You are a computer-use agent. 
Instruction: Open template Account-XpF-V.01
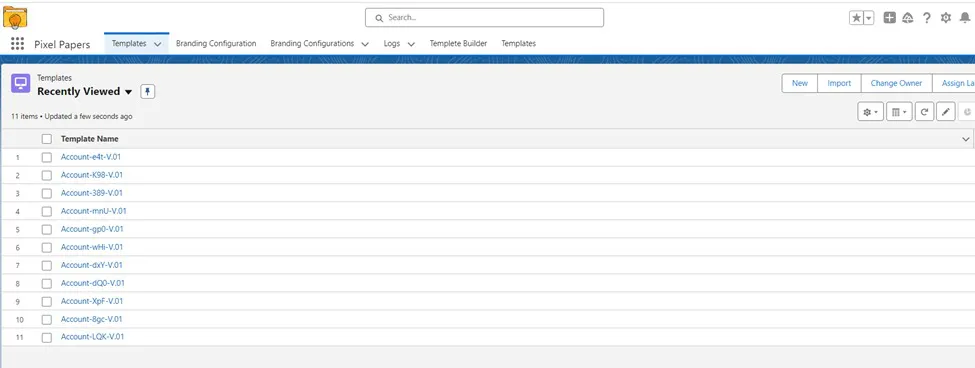92,301
